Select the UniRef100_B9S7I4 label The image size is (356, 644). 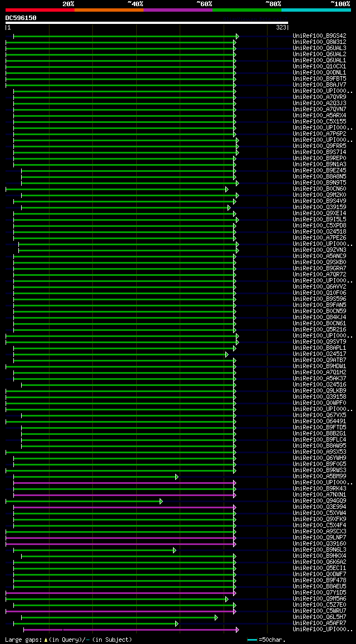(x=319, y=152)
